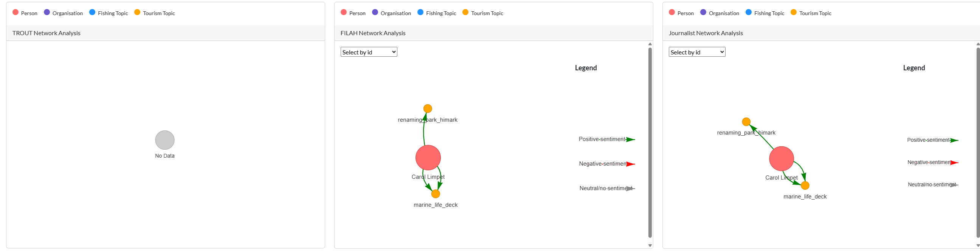Open FILAH Select by id dropdown
The height and width of the screenshot is (251, 980).
pos(369,52)
